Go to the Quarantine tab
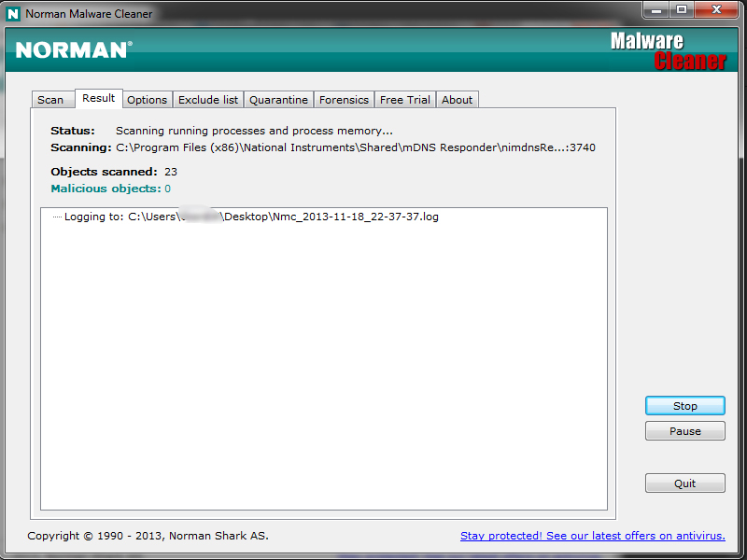747x560 pixels. 278,100
